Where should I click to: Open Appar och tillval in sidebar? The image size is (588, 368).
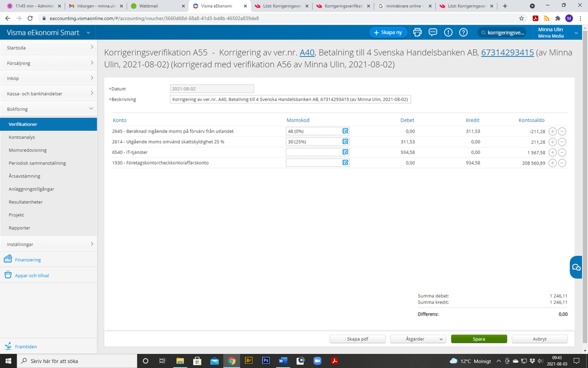tap(32, 275)
